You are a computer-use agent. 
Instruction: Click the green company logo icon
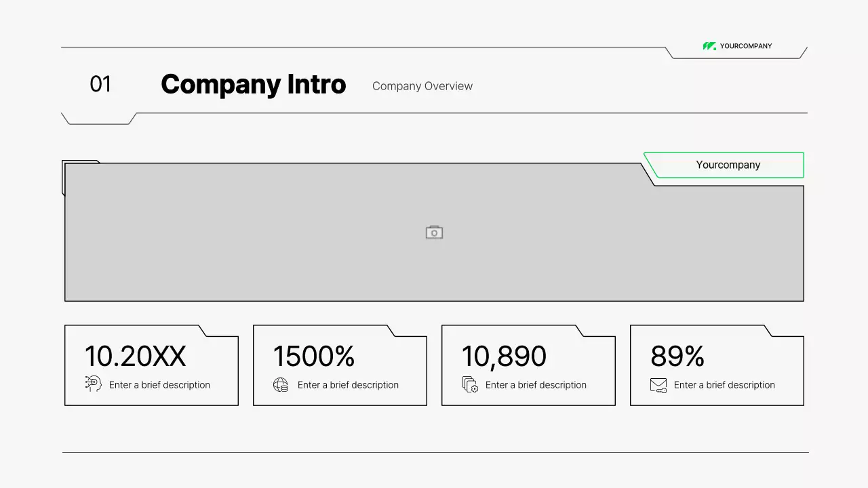point(709,46)
